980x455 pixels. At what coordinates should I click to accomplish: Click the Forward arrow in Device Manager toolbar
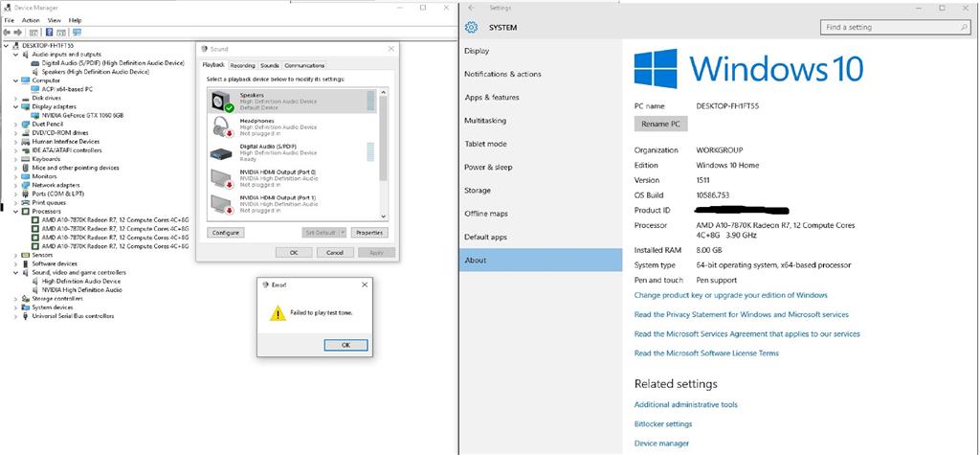18,32
